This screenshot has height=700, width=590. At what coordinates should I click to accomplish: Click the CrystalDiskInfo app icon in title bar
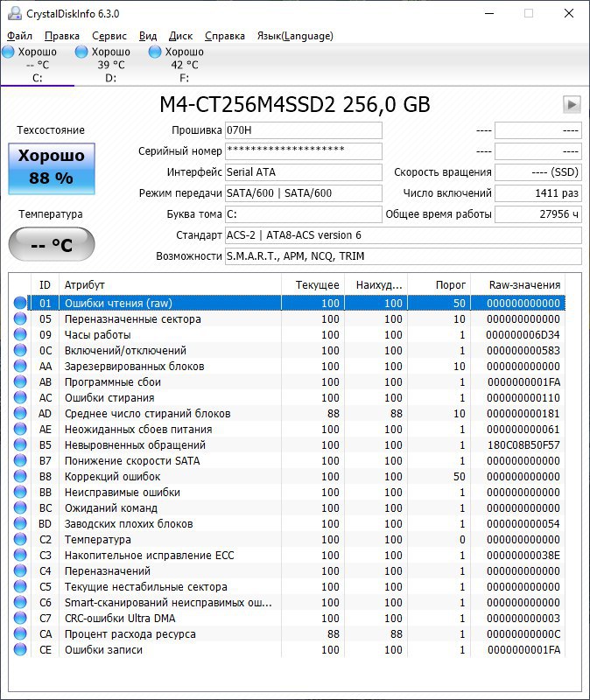point(15,13)
